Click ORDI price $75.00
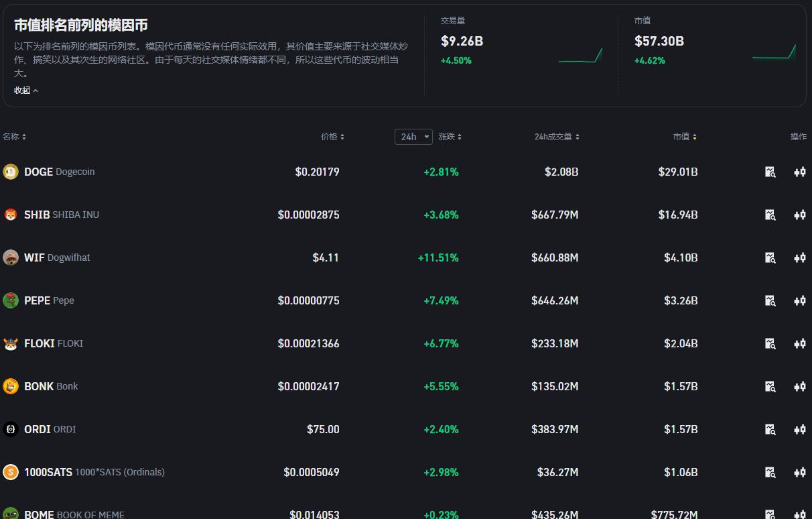Viewport: 812px width, 519px height. coord(323,429)
